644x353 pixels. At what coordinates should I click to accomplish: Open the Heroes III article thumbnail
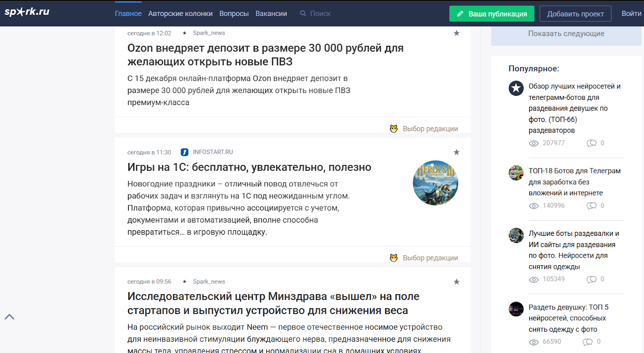pos(435,183)
